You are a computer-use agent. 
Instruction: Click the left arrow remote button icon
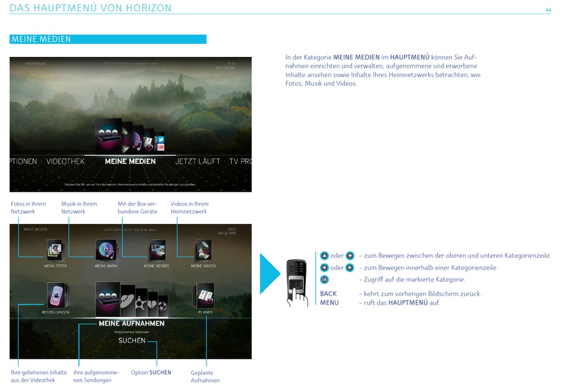click(324, 268)
